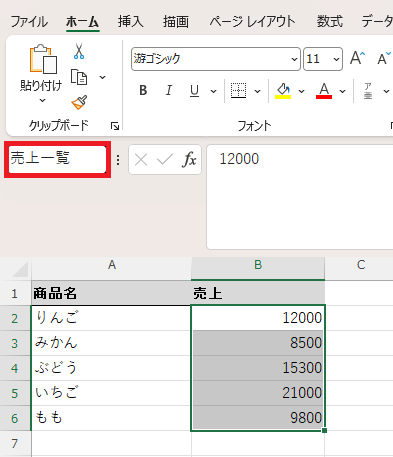The image size is (393, 457).
Task: Switch to the ホーム tab
Action: pyautogui.click(x=82, y=22)
